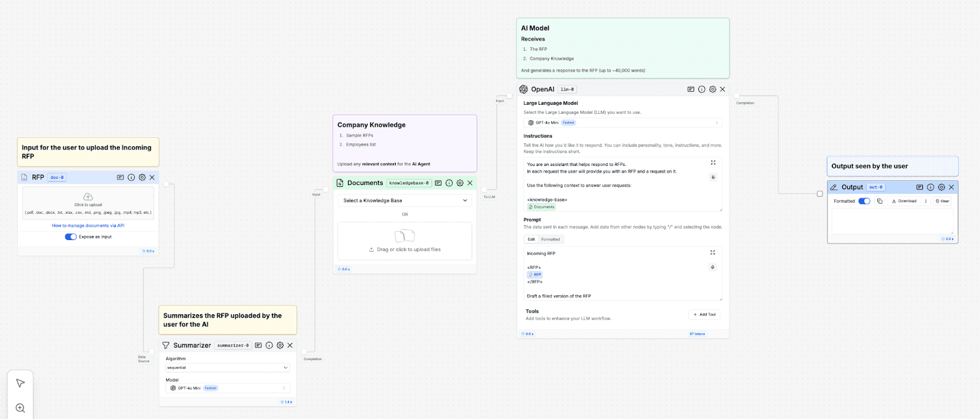The image size is (980, 419).
Task: Show info for the Summarizer node
Action: click(269, 345)
